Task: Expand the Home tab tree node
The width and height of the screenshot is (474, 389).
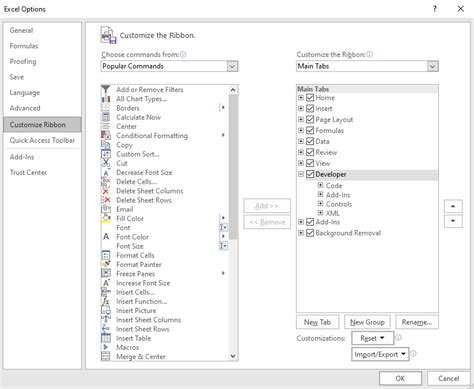Action: coord(301,98)
